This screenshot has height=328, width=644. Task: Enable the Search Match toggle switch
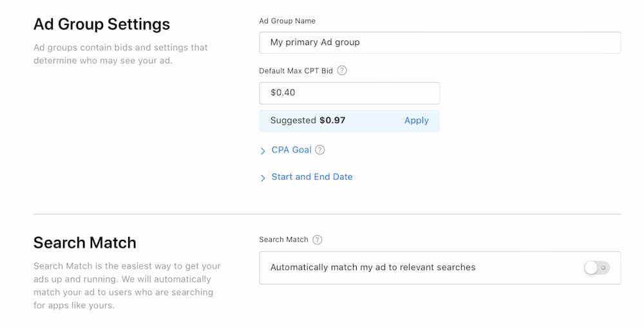coord(596,268)
